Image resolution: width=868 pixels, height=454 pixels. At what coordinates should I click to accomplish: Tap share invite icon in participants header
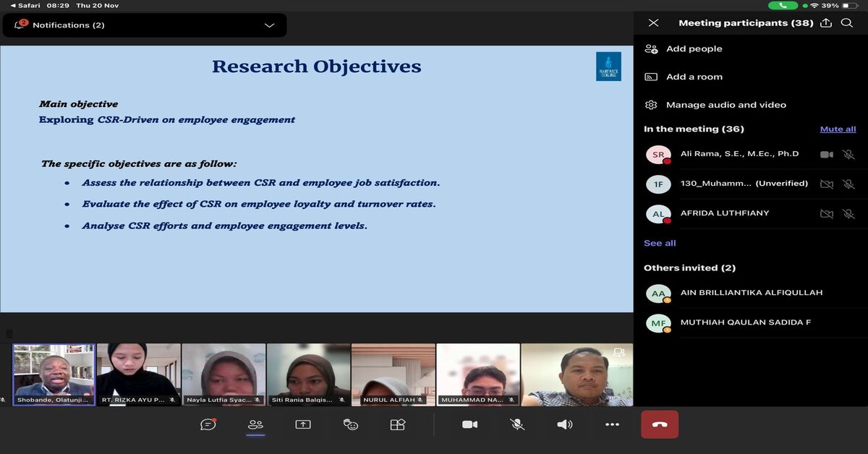coord(826,23)
